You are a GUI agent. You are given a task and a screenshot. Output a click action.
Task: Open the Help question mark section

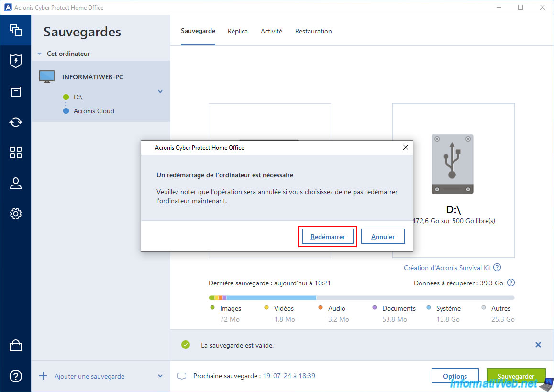15,376
